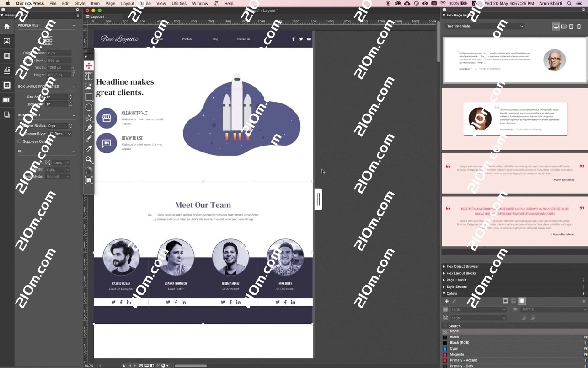
Task: Switch preview to desktop monitor view
Action: (556, 27)
